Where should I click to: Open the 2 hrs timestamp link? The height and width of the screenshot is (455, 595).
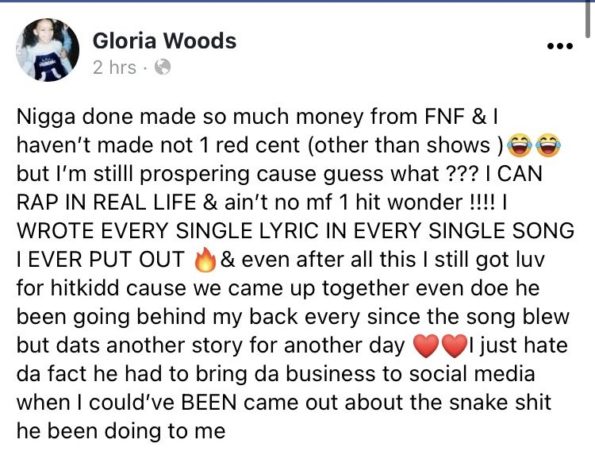pyautogui.click(x=114, y=68)
